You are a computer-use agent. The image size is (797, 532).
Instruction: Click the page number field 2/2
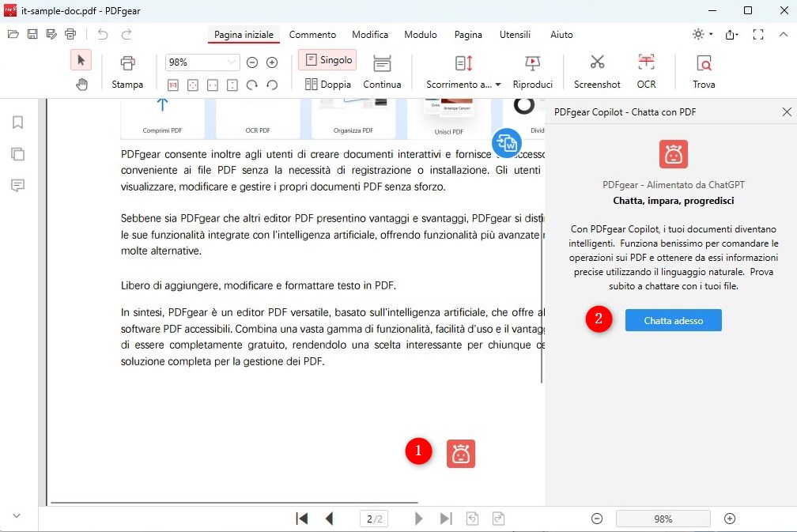[375, 519]
